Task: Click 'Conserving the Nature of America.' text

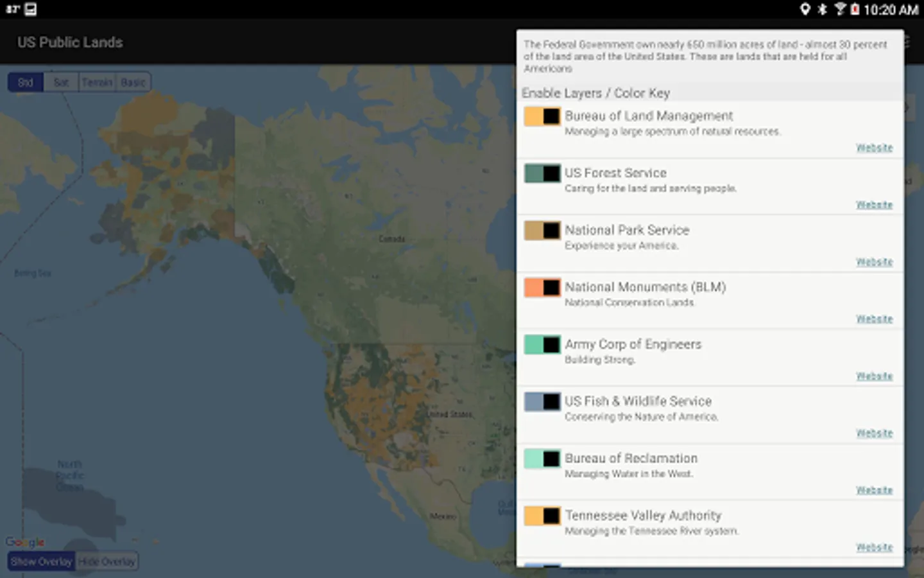Action: click(x=641, y=417)
